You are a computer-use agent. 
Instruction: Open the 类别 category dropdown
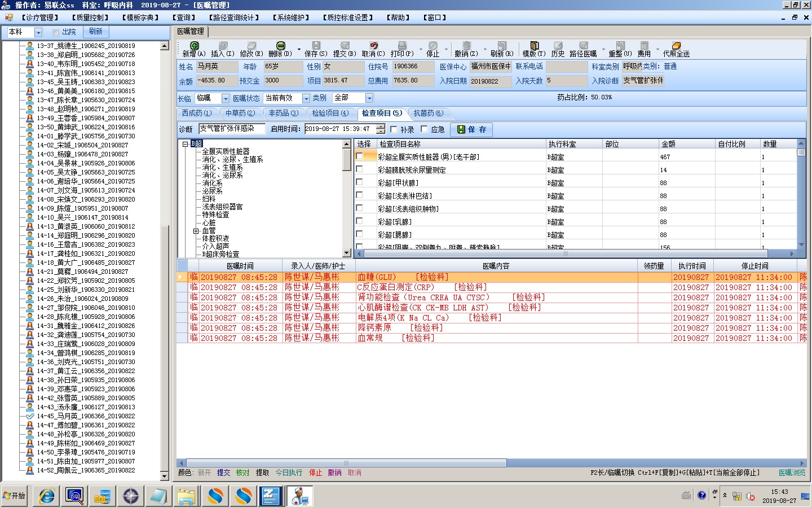point(369,99)
